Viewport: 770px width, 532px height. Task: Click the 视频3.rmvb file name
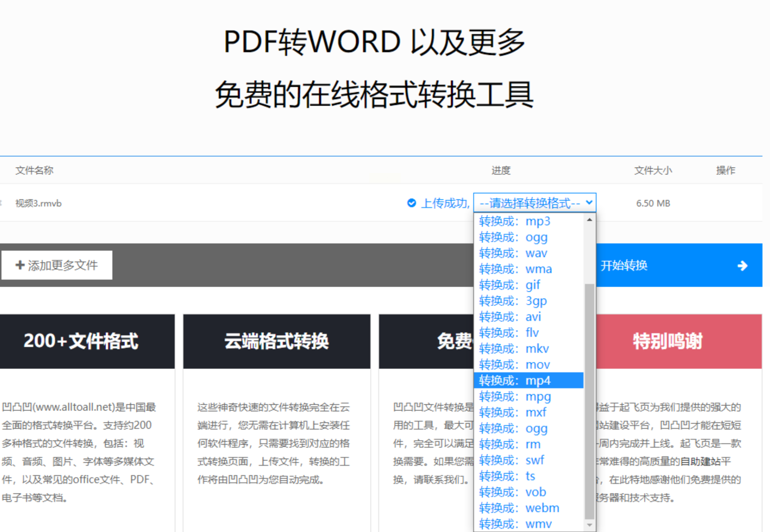point(38,203)
